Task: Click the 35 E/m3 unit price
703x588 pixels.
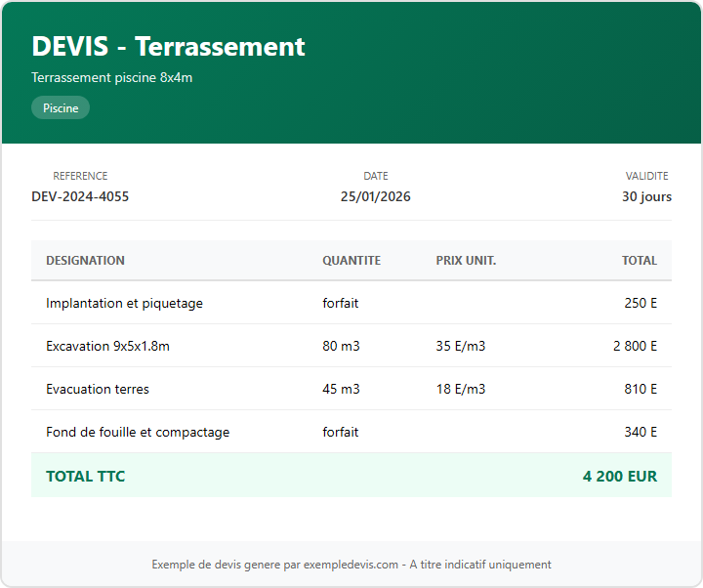Action: [461, 346]
